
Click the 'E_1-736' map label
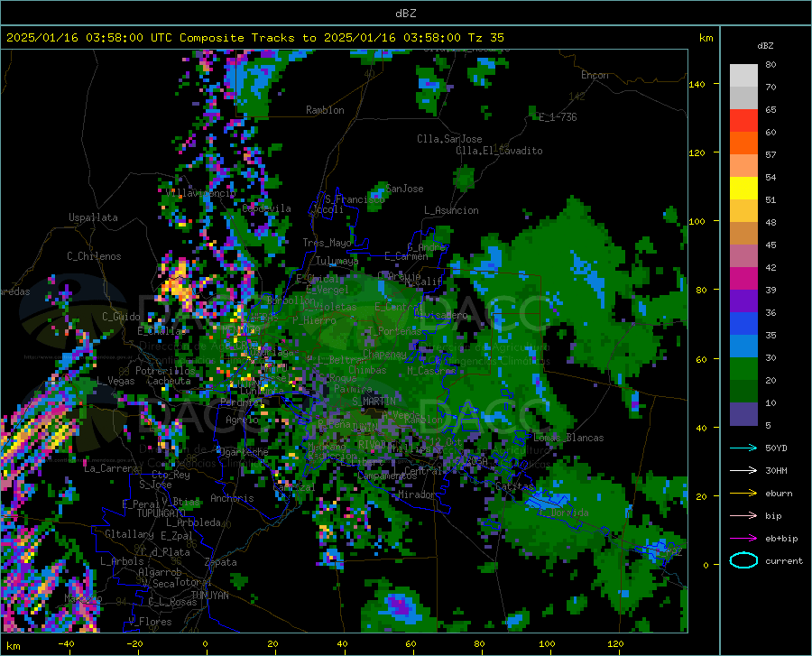click(558, 117)
